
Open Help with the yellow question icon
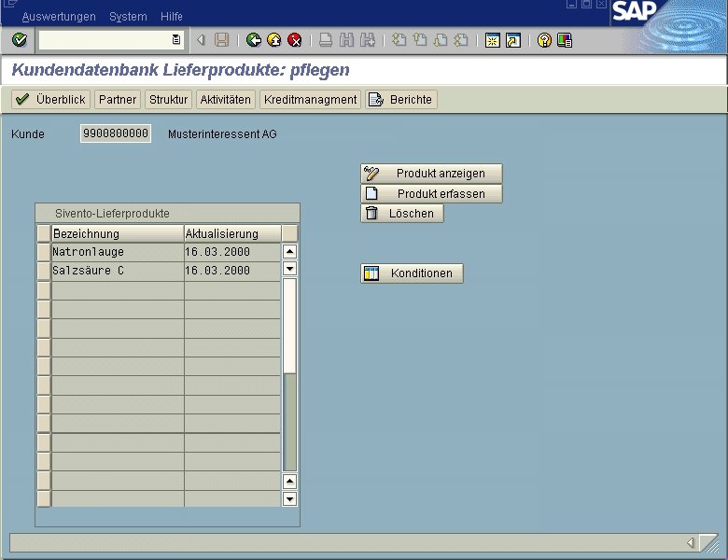(544, 40)
